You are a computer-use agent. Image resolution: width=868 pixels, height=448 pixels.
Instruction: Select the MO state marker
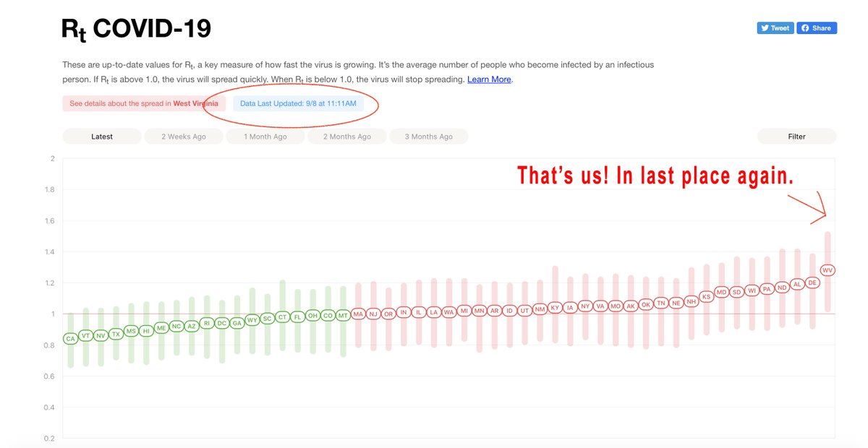[616, 306]
